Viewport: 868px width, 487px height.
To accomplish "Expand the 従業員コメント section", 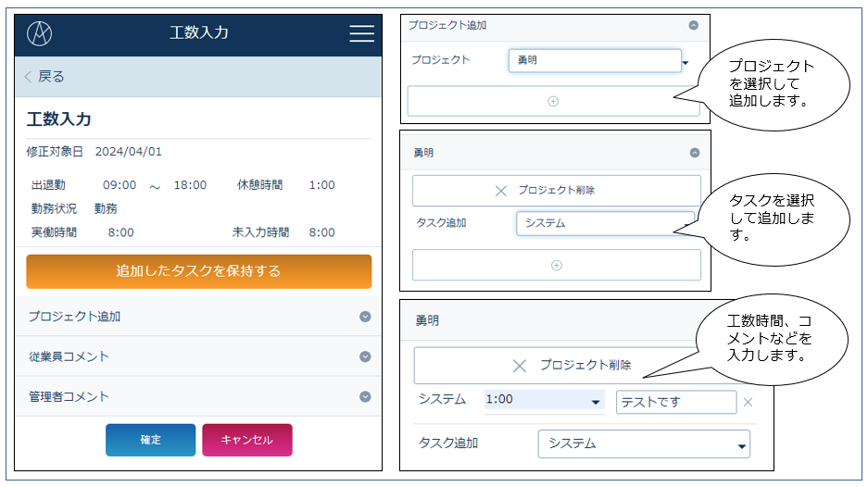I will click(198, 356).
